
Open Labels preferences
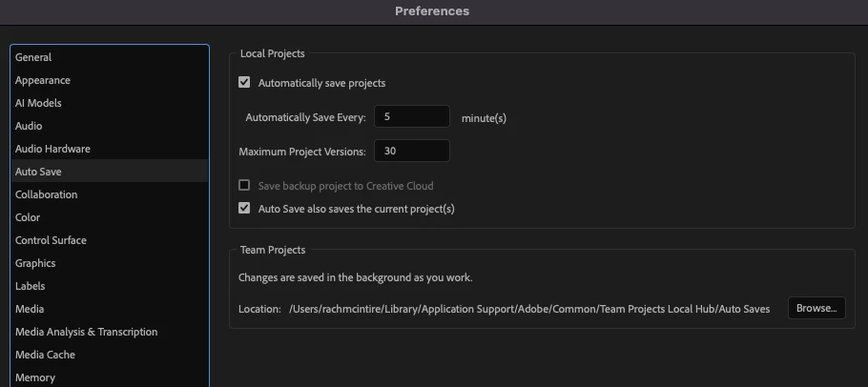(x=31, y=286)
